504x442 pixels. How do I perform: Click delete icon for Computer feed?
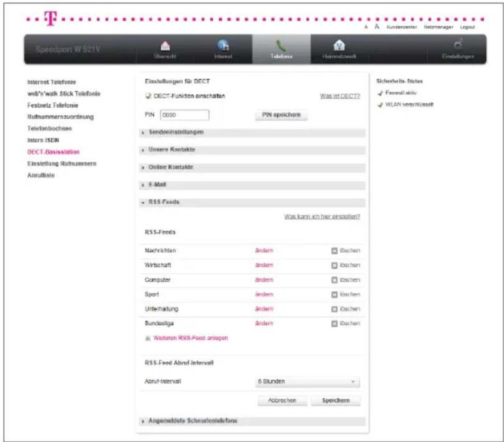click(334, 280)
